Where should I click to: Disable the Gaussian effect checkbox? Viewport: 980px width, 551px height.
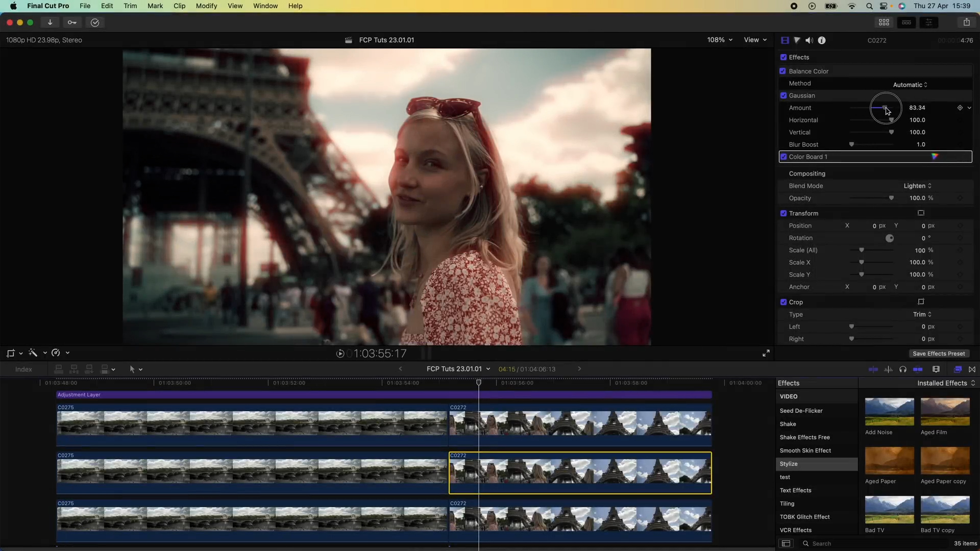[784, 95]
